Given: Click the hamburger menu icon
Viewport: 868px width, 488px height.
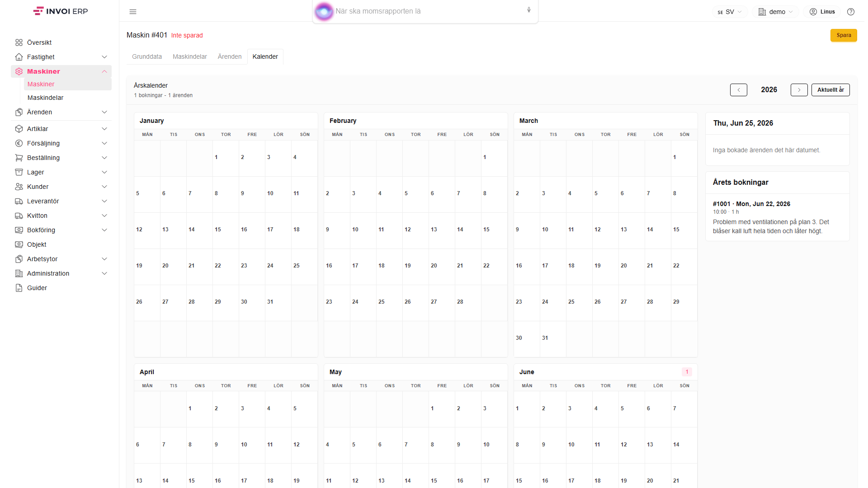Looking at the screenshot, I should pos(133,12).
